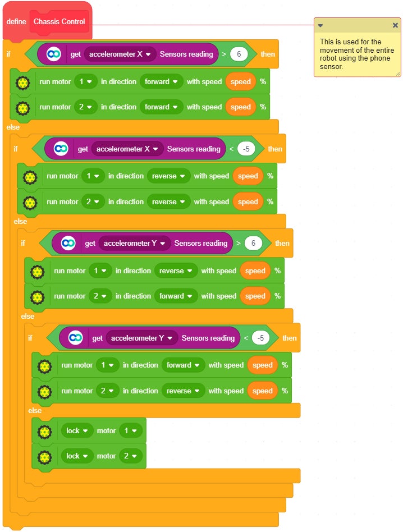Collapse the comment using its arrow
403x532 pixels.
coord(320,25)
